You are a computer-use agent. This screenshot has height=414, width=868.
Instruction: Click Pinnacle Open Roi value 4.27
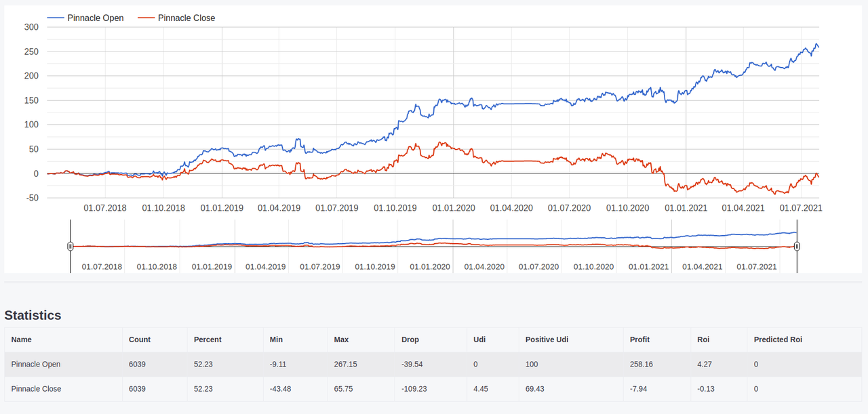coord(705,364)
